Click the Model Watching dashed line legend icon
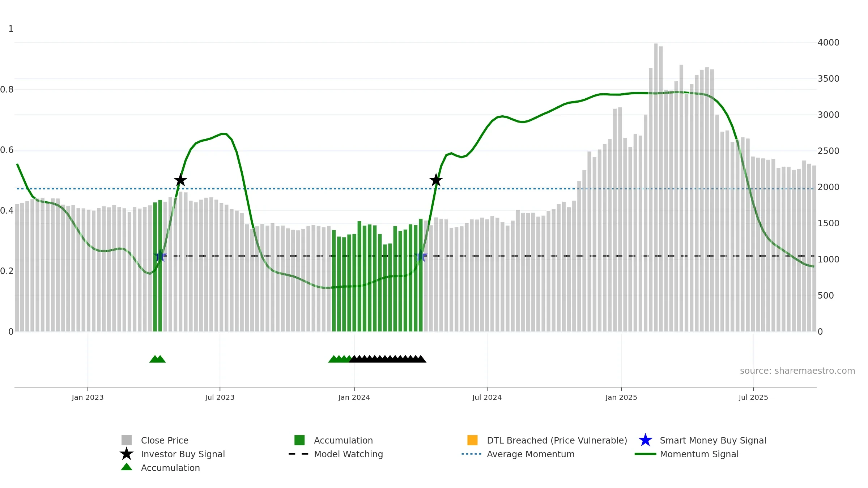 pyautogui.click(x=298, y=454)
